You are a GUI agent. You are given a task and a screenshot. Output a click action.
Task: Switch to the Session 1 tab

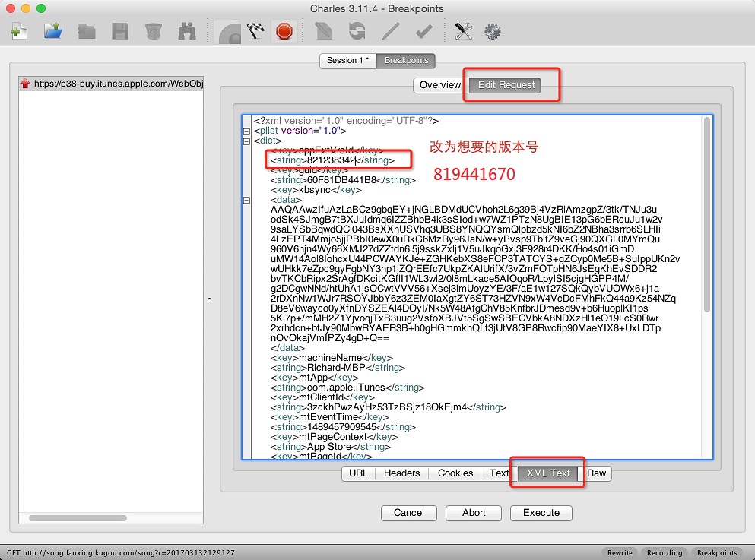[x=348, y=61]
